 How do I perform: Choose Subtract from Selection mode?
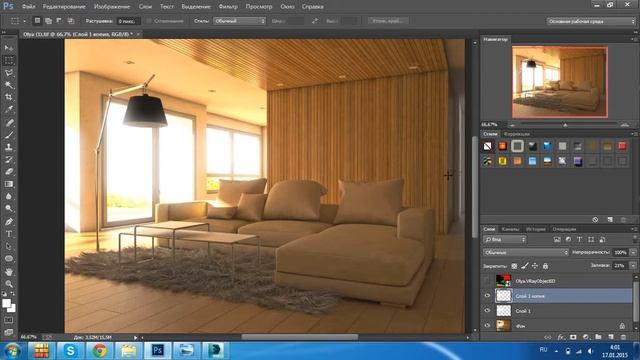pyautogui.click(x=60, y=20)
